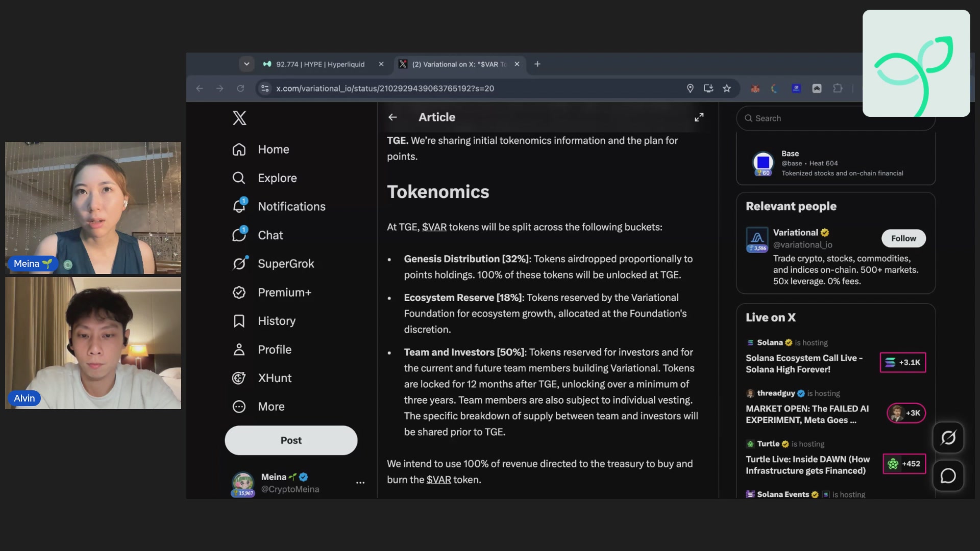The width and height of the screenshot is (980, 551).
Task: Open Chat in the X sidebar
Action: pos(257,235)
